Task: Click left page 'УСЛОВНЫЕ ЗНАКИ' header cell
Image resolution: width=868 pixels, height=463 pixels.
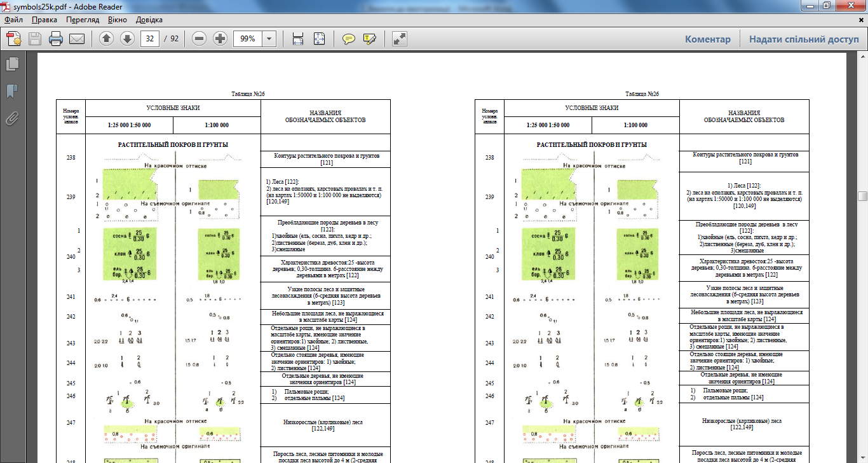Action: (x=173, y=108)
